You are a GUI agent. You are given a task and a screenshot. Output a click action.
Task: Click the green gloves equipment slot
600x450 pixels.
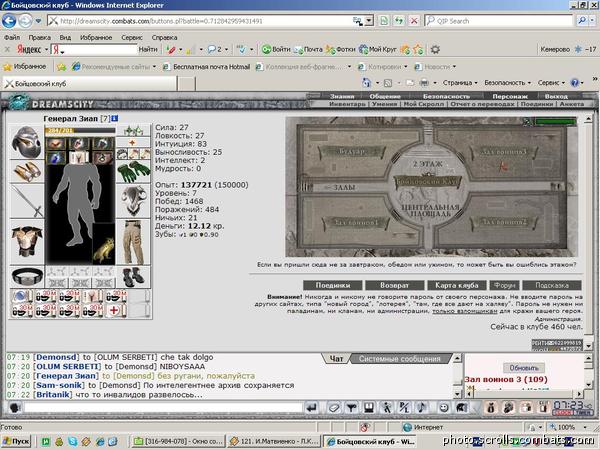click(x=134, y=172)
